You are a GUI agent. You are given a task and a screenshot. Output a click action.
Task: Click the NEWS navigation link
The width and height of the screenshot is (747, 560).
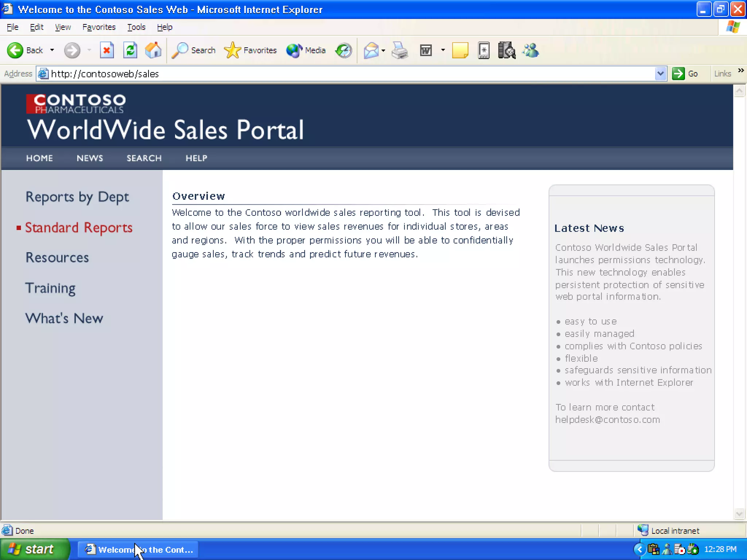pos(90,158)
